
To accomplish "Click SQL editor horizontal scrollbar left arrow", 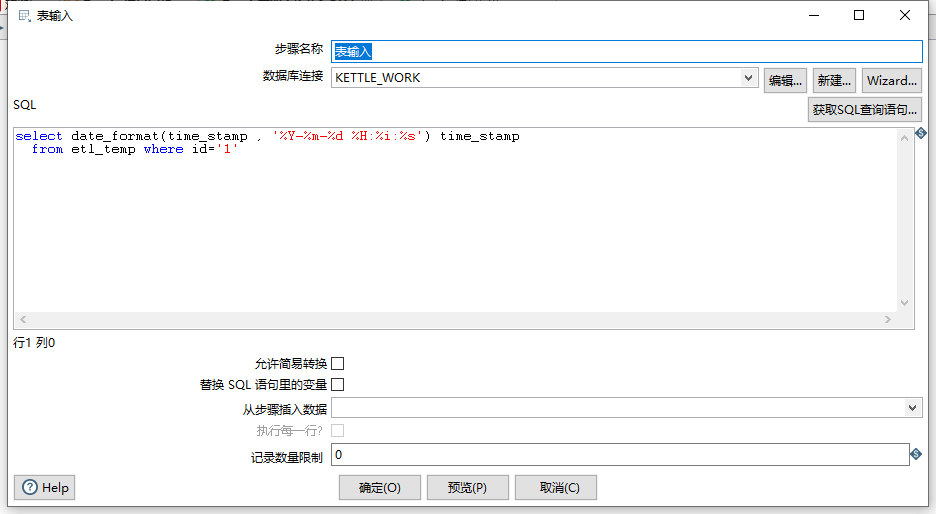I will coord(23,319).
